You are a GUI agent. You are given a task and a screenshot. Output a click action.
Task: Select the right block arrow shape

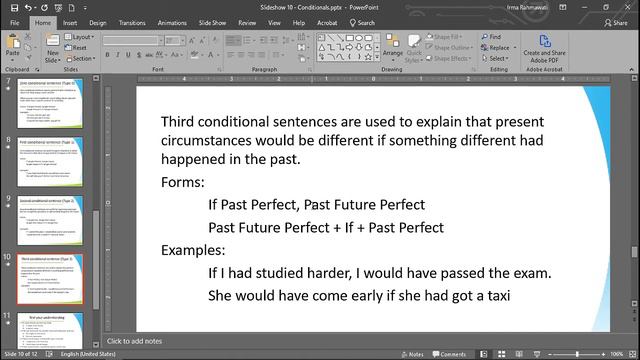(349, 47)
